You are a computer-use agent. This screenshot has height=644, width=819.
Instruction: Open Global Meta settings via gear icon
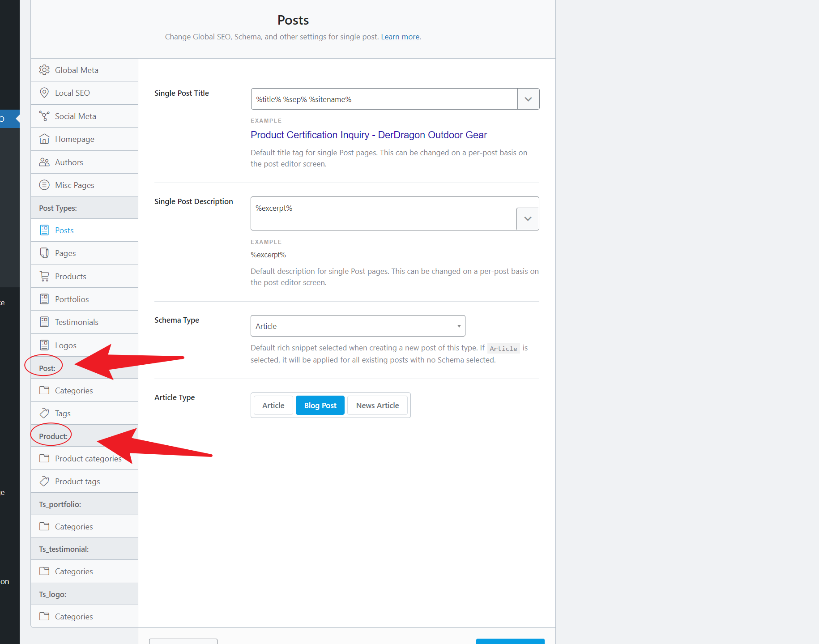pos(44,70)
